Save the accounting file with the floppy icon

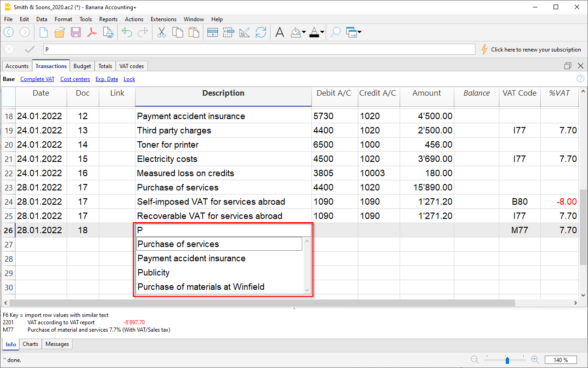(x=76, y=32)
